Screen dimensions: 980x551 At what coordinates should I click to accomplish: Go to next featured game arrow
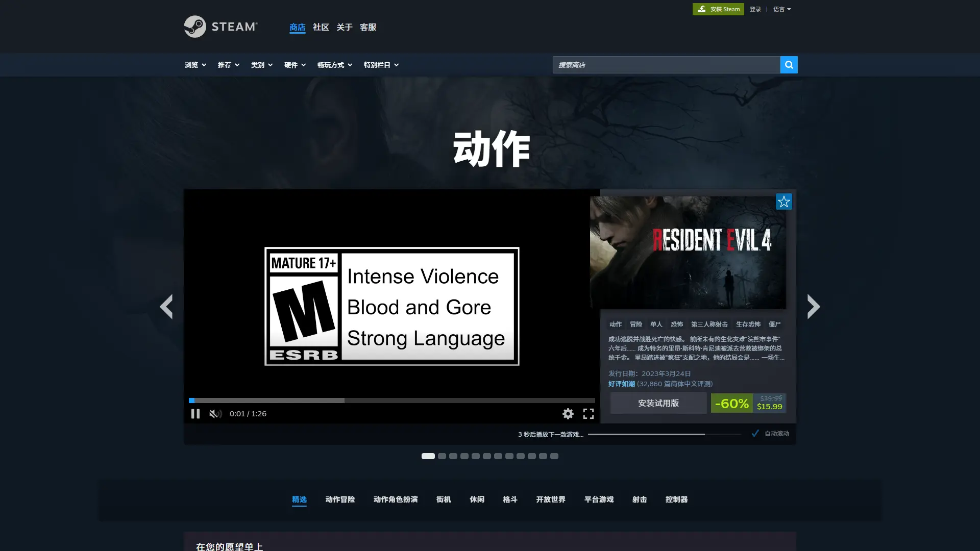pos(813,307)
